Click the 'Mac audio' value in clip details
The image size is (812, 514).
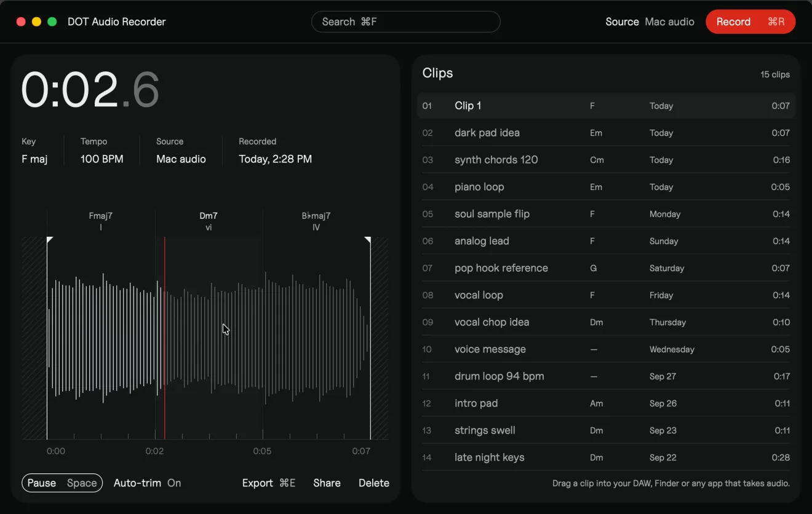(181, 159)
